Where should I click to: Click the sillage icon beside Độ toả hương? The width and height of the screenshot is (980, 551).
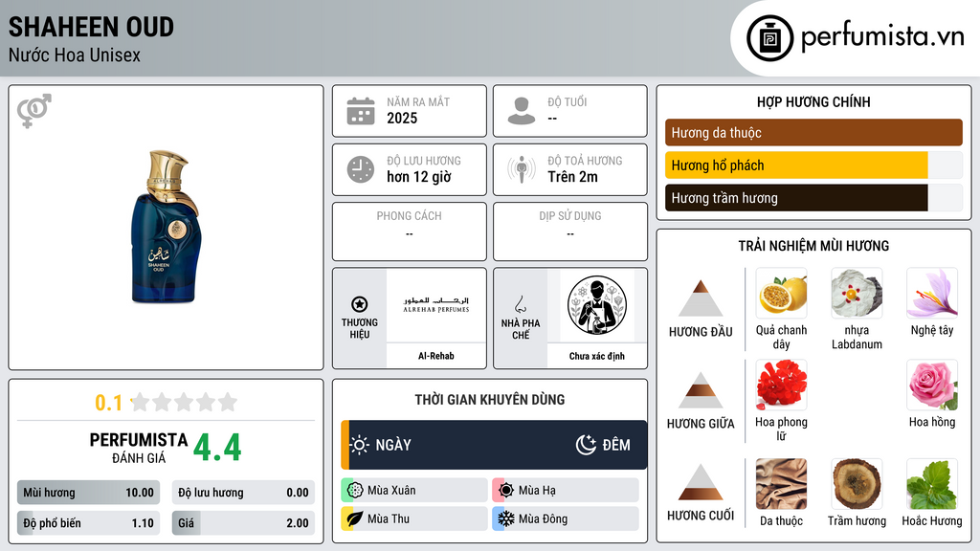[522, 169]
